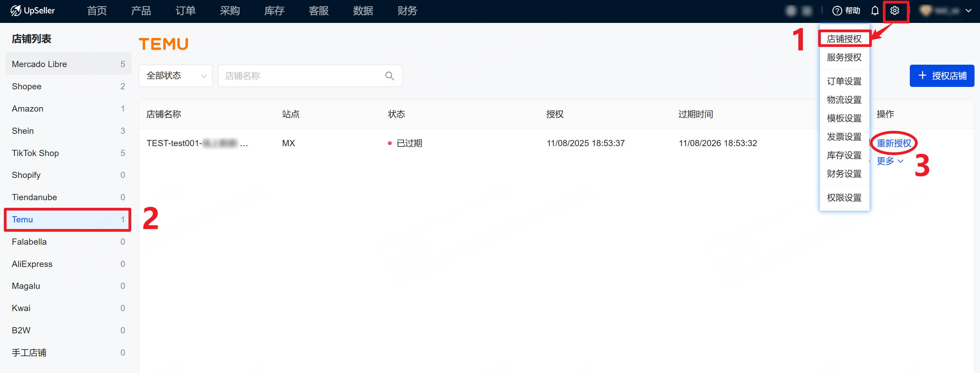Click the 状态 column header
Image resolution: width=980 pixels, height=373 pixels.
pos(396,114)
